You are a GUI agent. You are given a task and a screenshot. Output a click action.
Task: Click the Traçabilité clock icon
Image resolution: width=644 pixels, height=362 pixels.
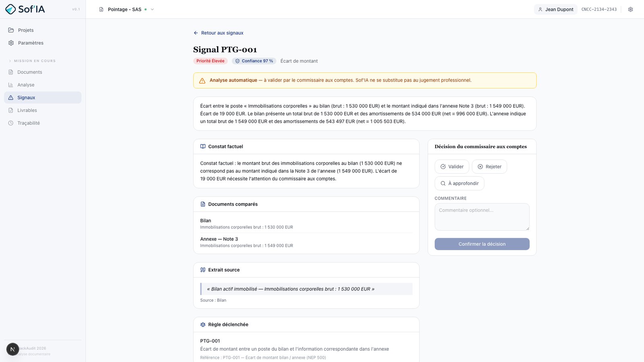pyautogui.click(x=11, y=123)
